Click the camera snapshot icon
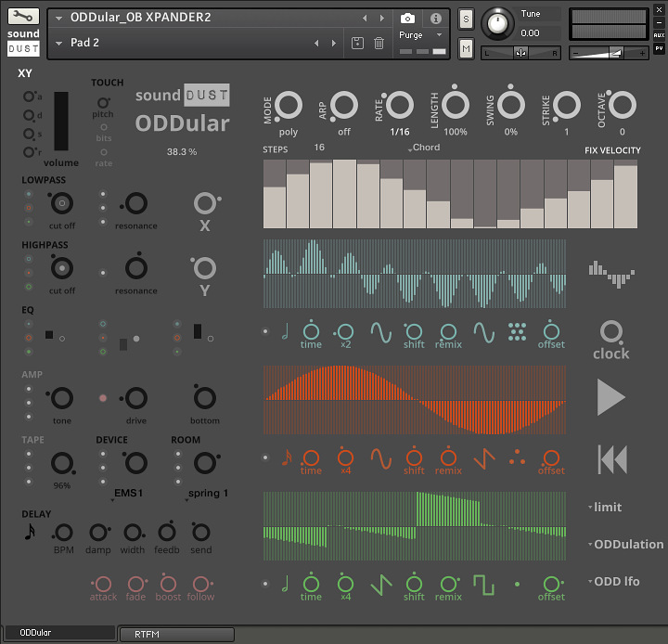 (x=407, y=19)
